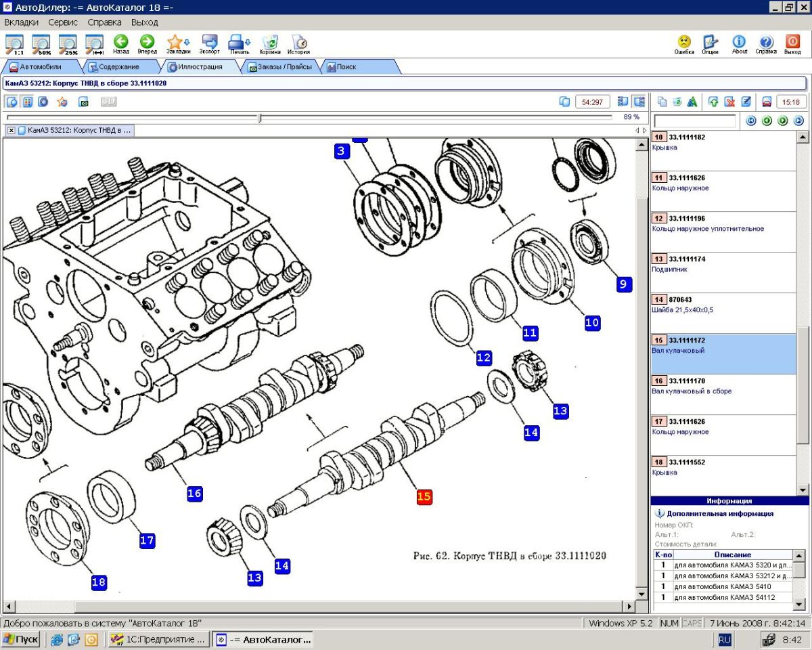Open the Сервис menu
This screenshot has width=812, height=650.
tap(63, 22)
